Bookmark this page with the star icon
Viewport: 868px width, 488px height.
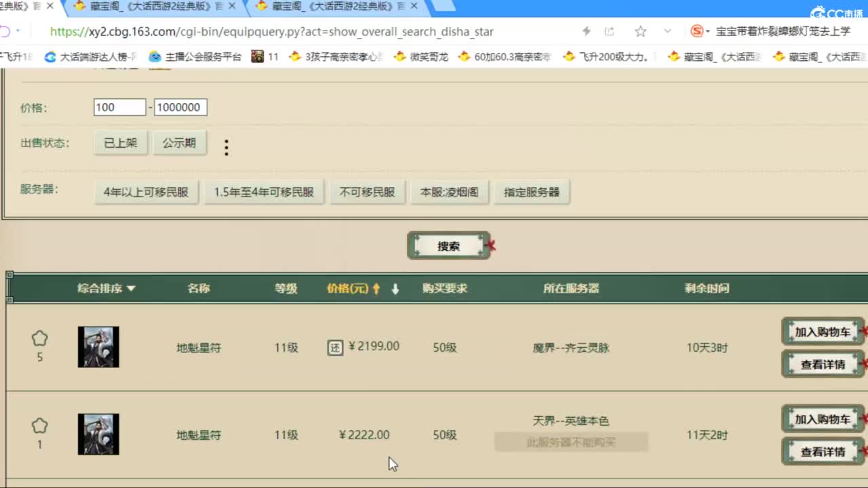[640, 32]
